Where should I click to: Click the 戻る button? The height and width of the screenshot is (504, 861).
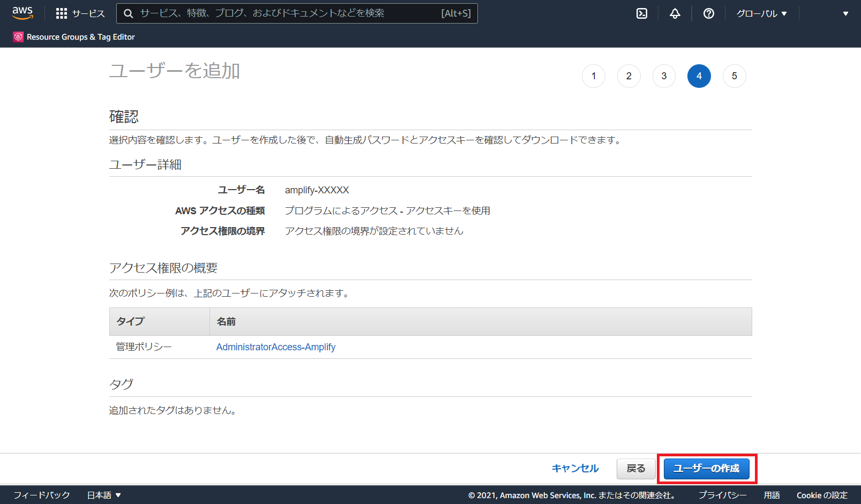(x=635, y=469)
